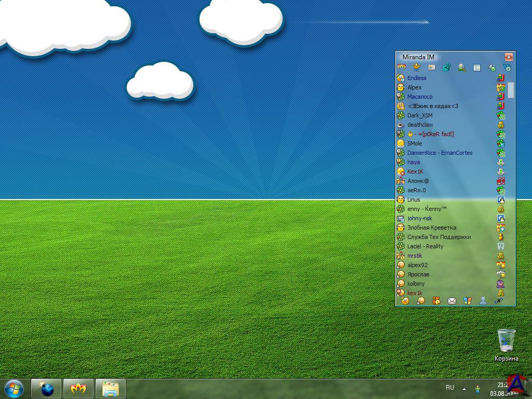Open the RU language selector in taskbar
Screen dimensions: 532x399
450,388
